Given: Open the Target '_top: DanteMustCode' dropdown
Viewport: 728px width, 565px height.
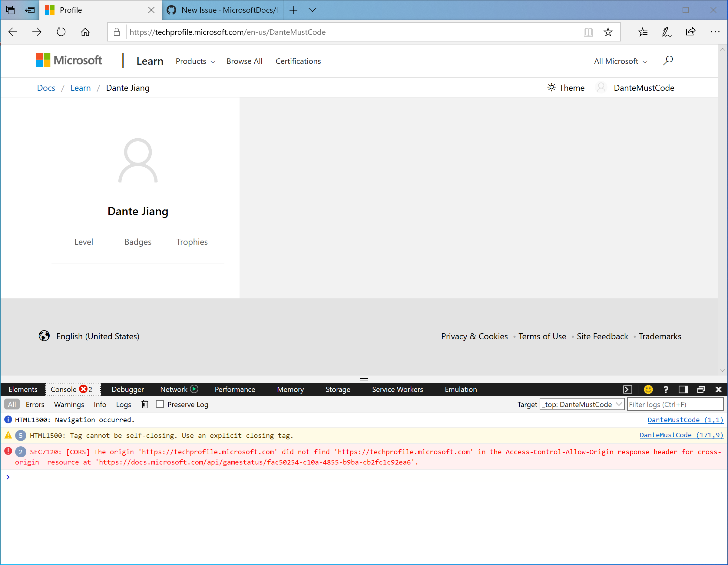Looking at the screenshot, I should click(x=582, y=404).
